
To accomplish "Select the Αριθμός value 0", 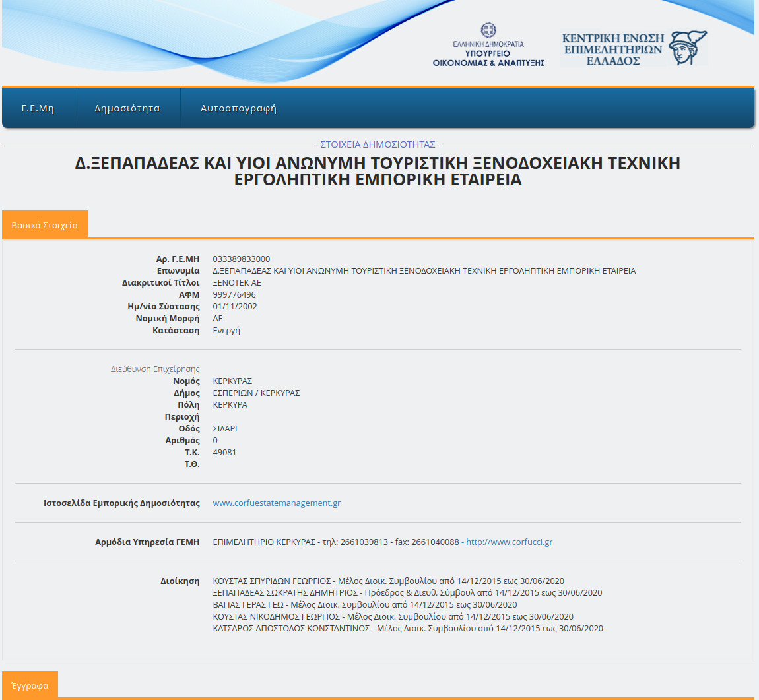I will (215, 440).
